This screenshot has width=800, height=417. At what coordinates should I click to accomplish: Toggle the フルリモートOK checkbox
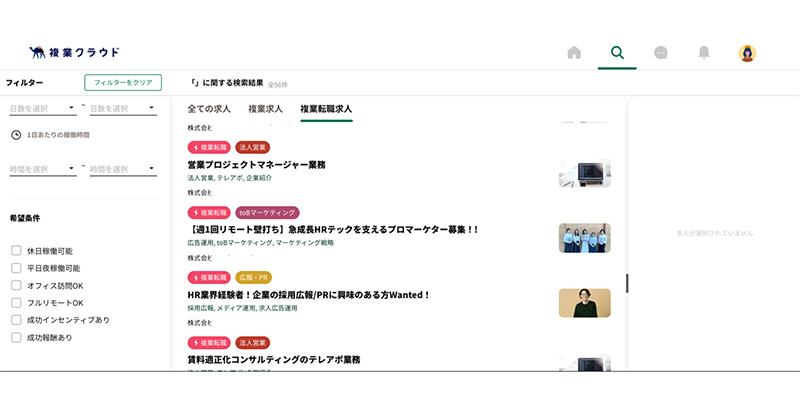pyautogui.click(x=16, y=303)
